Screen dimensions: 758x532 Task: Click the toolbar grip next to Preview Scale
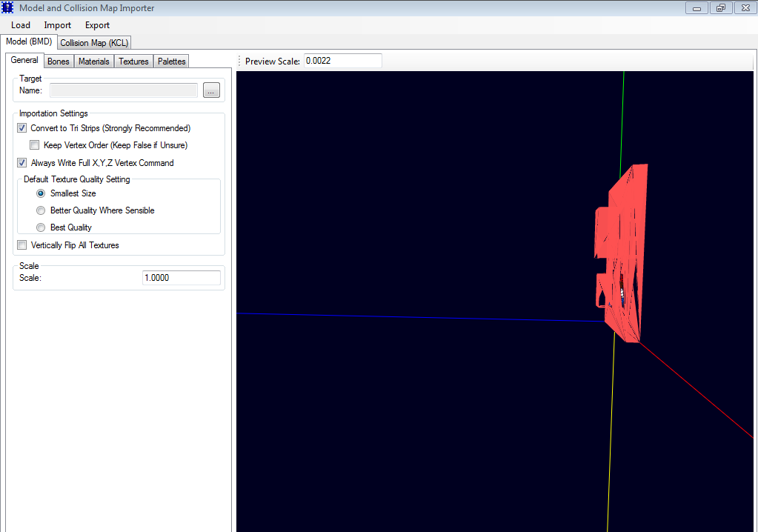point(239,61)
